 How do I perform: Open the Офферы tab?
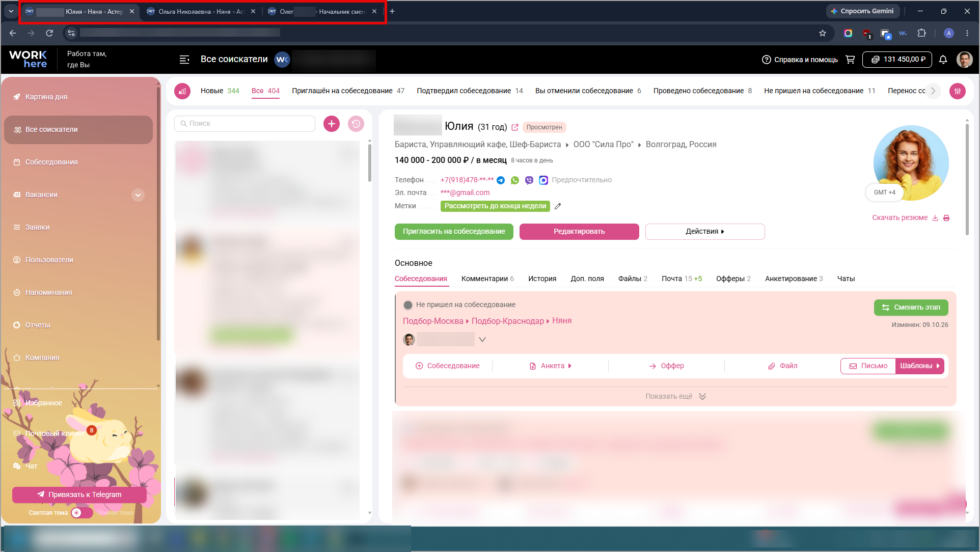coord(733,279)
